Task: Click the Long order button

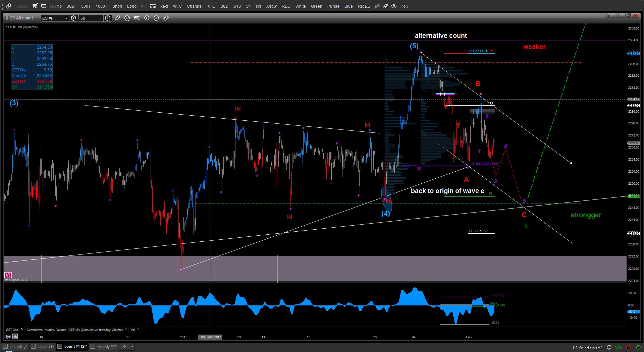Action: (132, 6)
